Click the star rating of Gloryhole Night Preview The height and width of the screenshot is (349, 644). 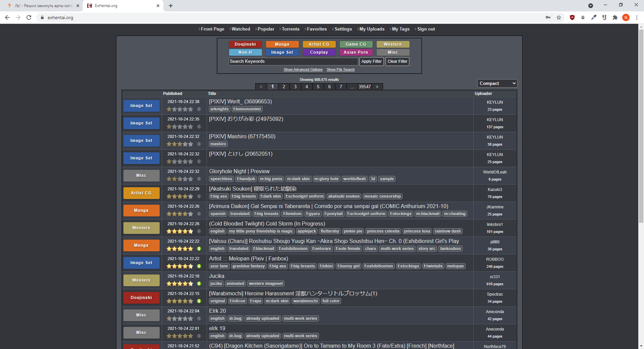pyautogui.click(x=180, y=179)
